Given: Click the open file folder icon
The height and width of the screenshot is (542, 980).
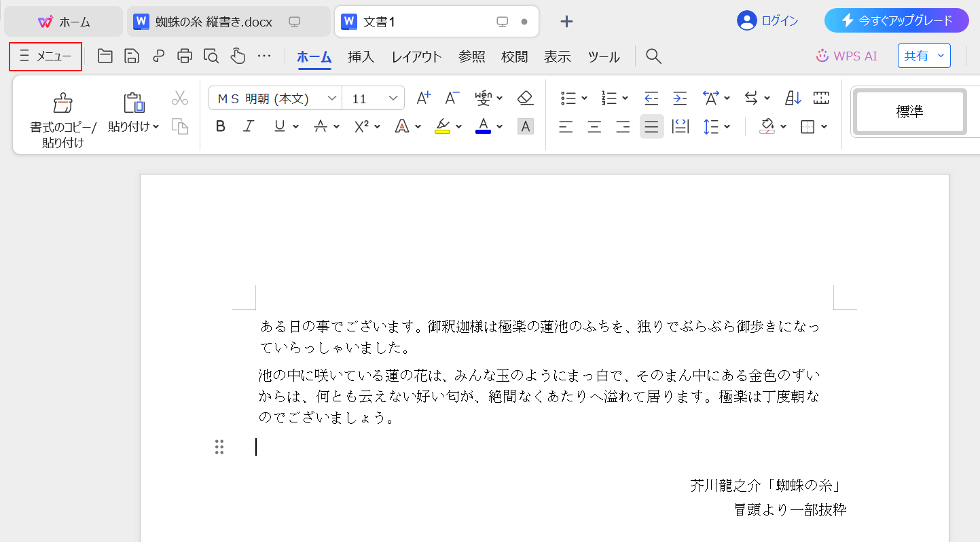Looking at the screenshot, I should [105, 56].
